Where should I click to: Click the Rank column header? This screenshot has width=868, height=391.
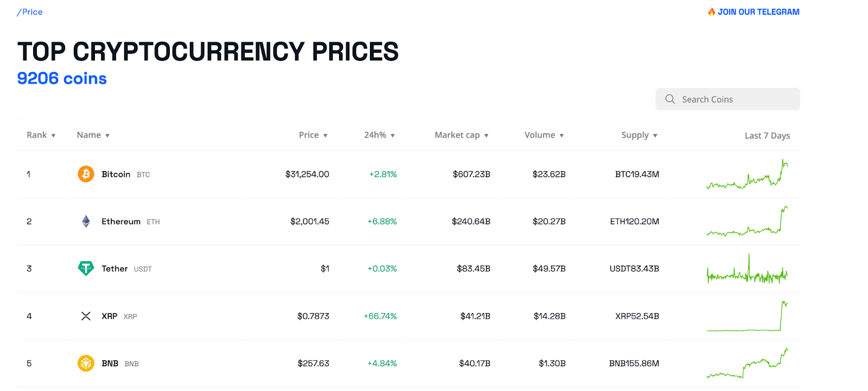(41, 135)
